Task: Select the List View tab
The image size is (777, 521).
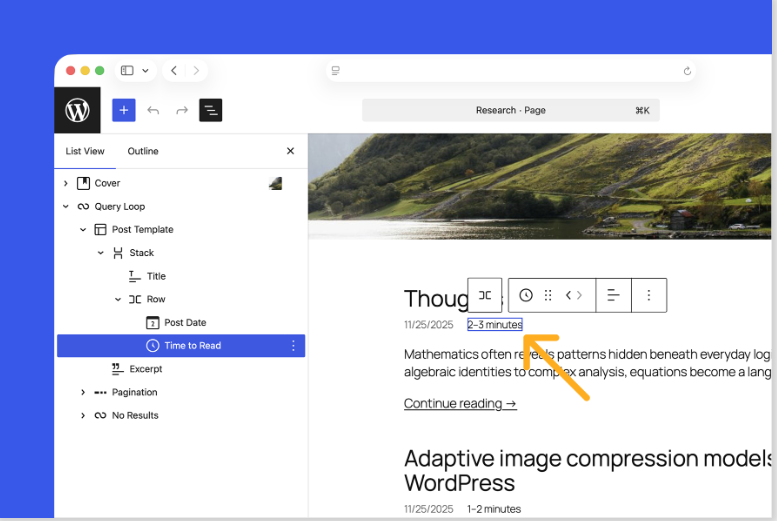Action: tap(85, 151)
